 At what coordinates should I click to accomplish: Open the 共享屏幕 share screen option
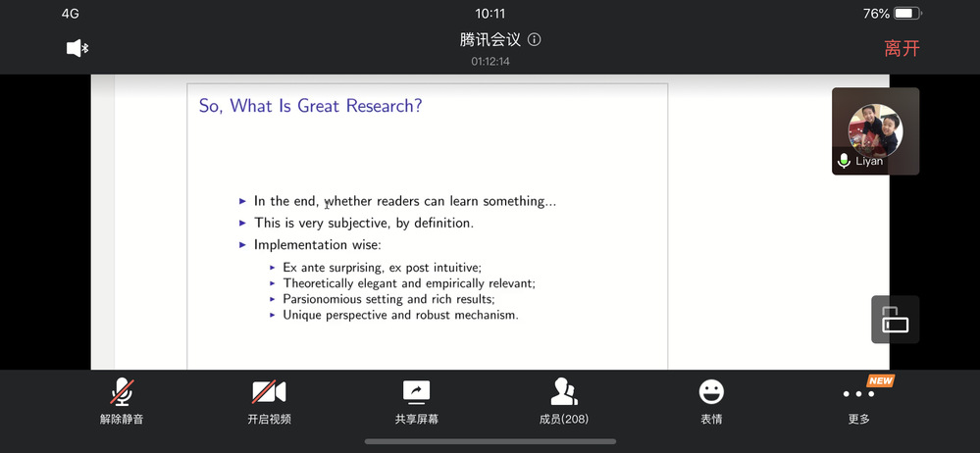(416, 392)
